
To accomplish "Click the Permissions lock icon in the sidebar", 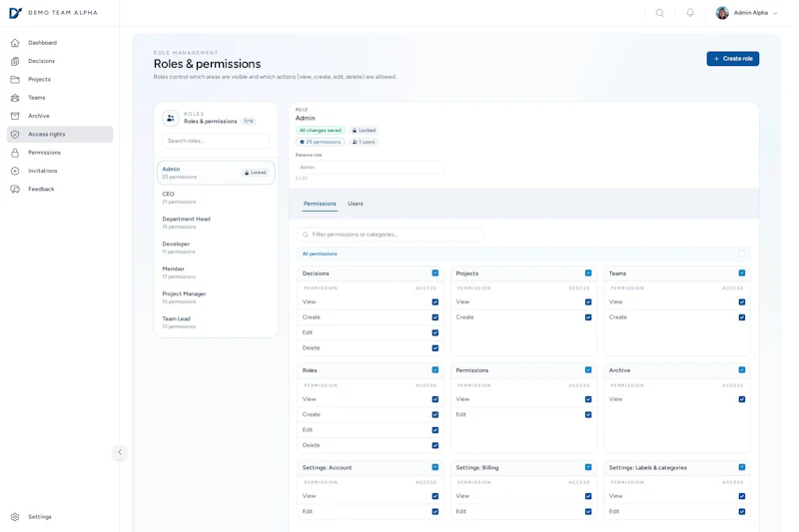I will pos(15,153).
